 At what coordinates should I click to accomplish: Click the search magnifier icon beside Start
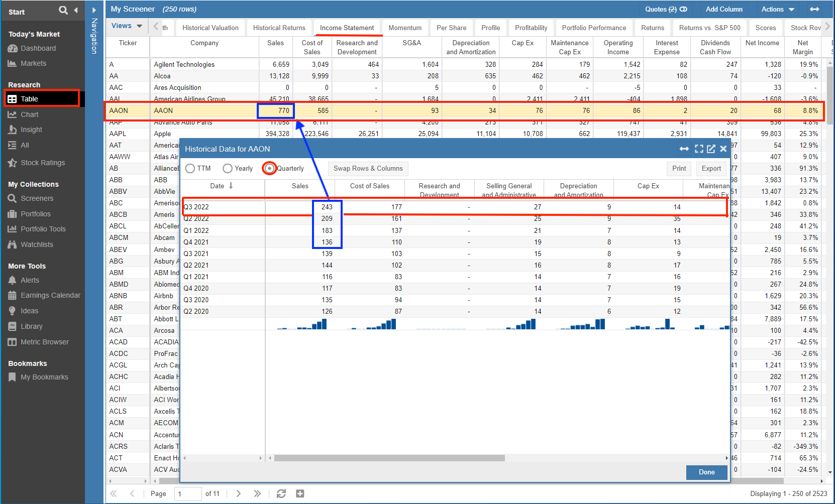[63, 10]
